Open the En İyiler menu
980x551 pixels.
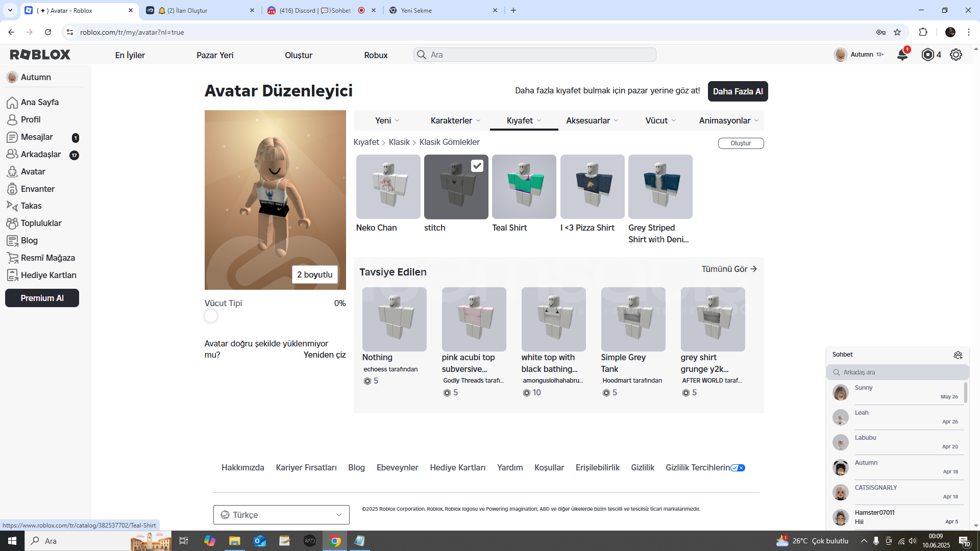130,55
